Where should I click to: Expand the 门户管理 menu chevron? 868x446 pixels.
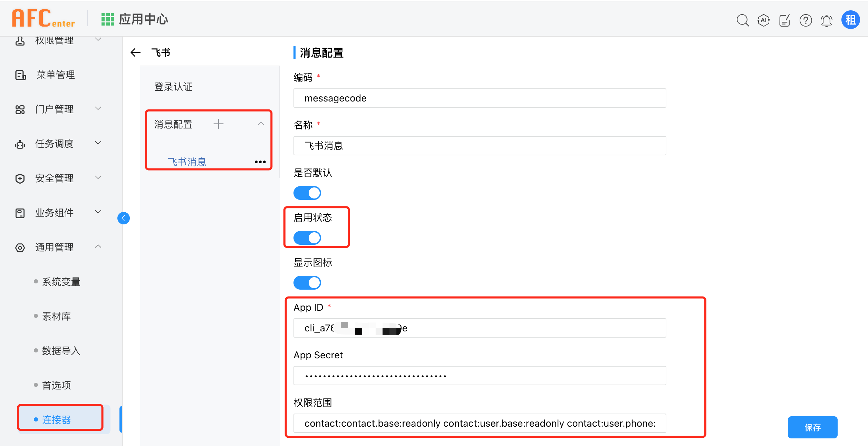98,109
